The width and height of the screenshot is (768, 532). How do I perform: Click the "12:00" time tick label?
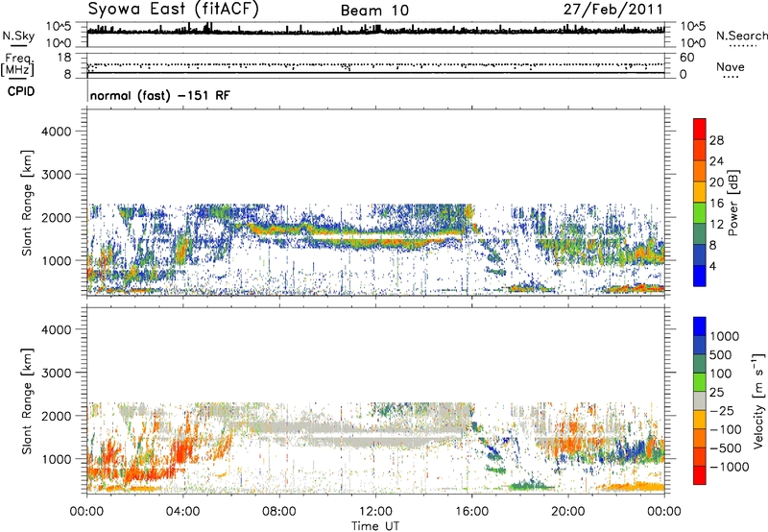(x=375, y=512)
